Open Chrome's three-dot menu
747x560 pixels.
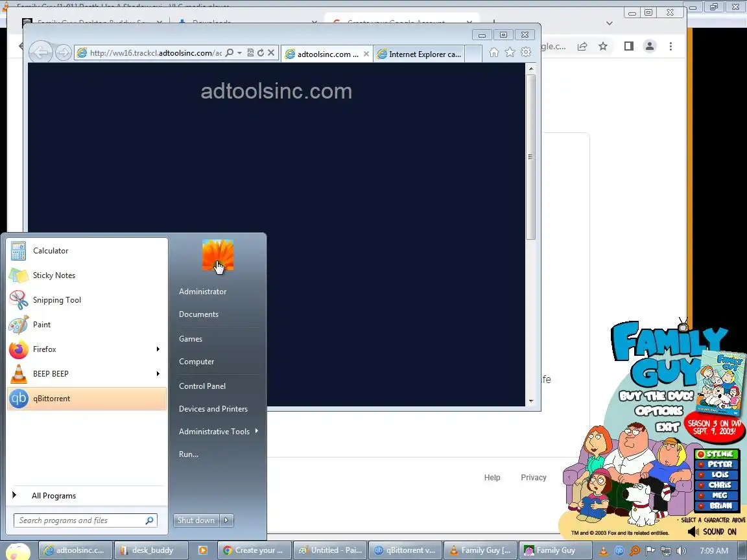pyautogui.click(x=670, y=46)
